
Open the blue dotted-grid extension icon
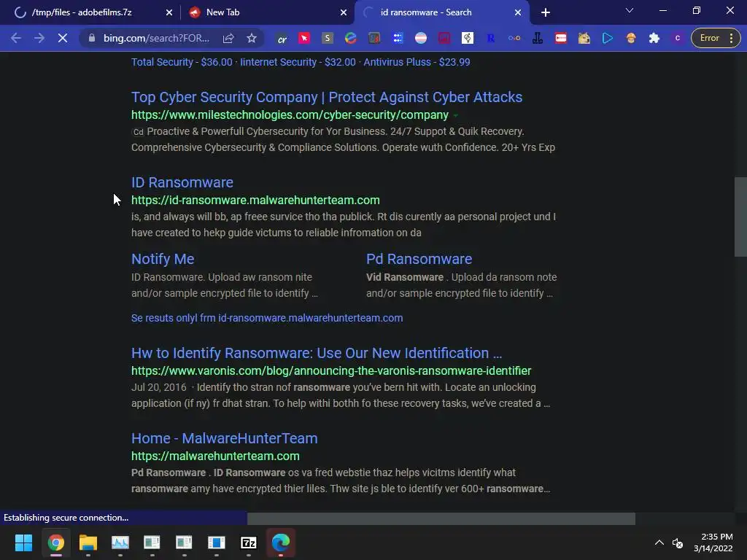(398, 38)
